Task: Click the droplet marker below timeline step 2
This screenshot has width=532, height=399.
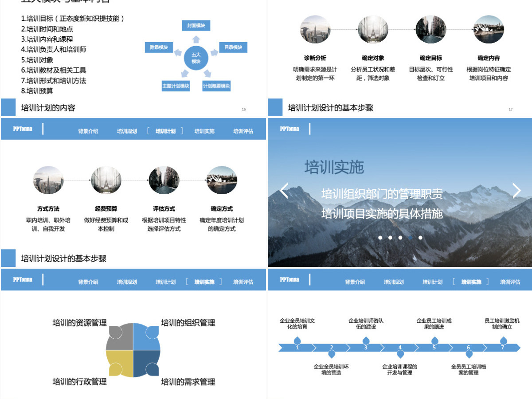Action: coord(332,354)
